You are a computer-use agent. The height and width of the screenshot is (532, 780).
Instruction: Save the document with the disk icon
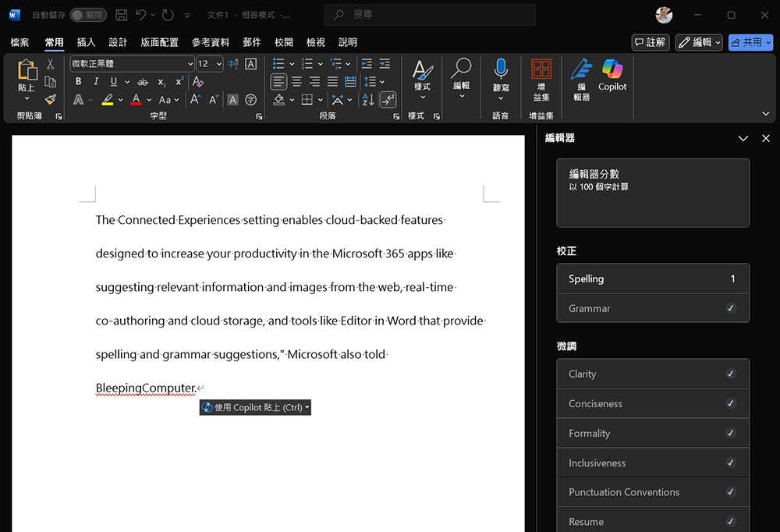[122, 15]
